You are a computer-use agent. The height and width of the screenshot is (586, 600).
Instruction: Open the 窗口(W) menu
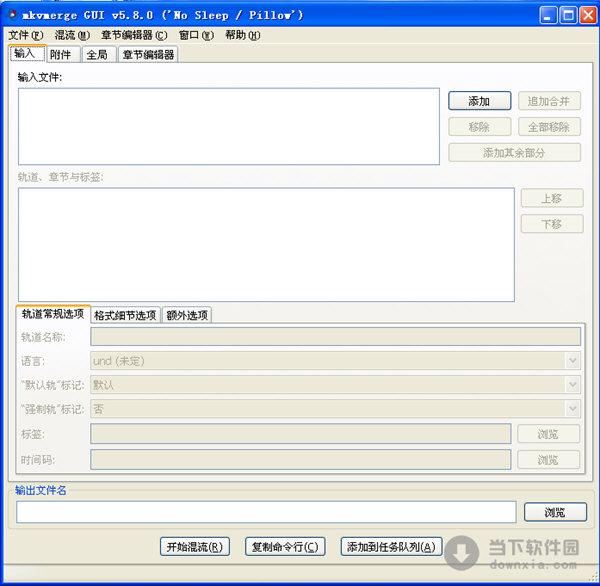point(196,35)
